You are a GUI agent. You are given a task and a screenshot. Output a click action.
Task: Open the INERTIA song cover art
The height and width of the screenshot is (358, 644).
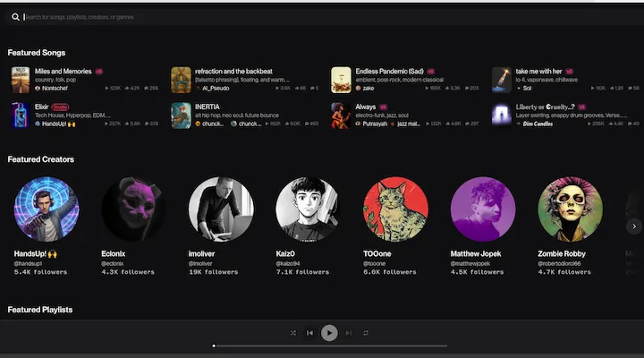[x=181, y=115]
